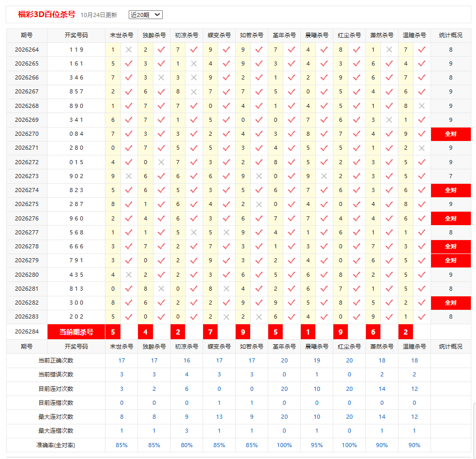The image size is (476, 459).
Task: Click the 95% accuracy value for 晨曦杀号
Action: (317, 445)
